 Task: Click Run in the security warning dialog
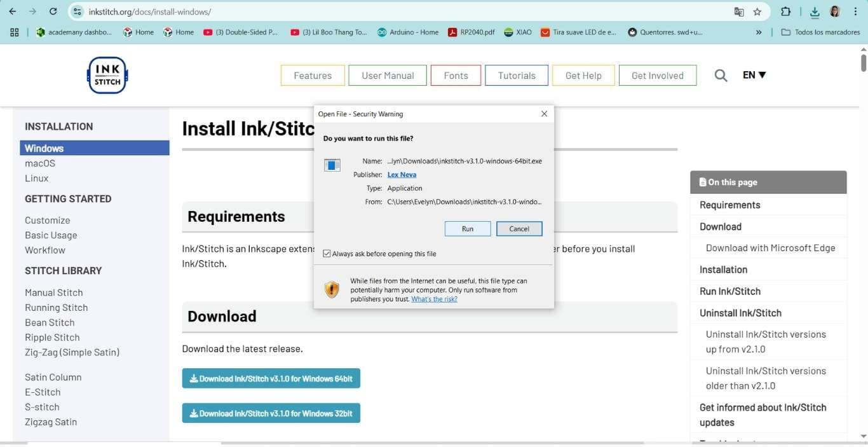pyautogui.click(x=468, y=229)
